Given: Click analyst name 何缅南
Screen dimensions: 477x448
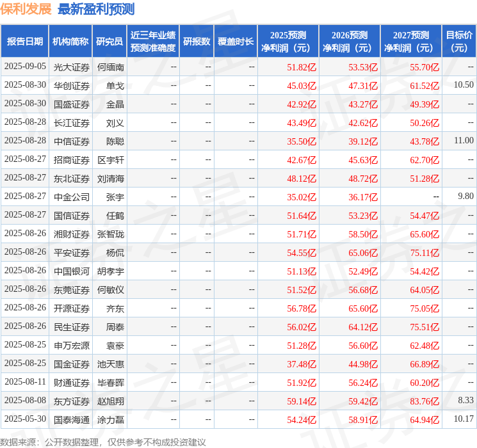Looking at the screenshot, I should coord(111,67).
